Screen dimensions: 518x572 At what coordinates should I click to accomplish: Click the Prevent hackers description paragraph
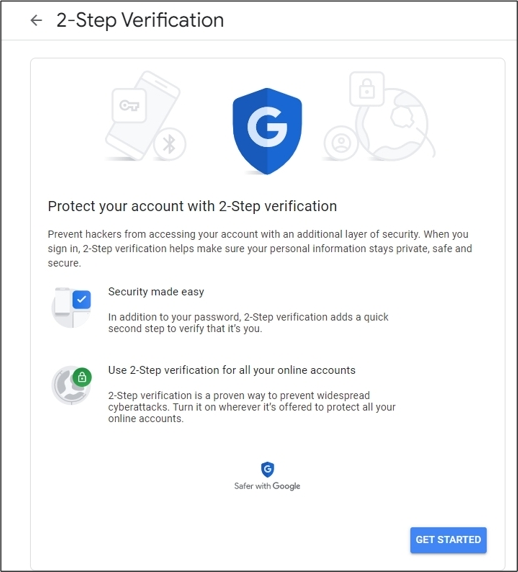click(x=260, y=248)
